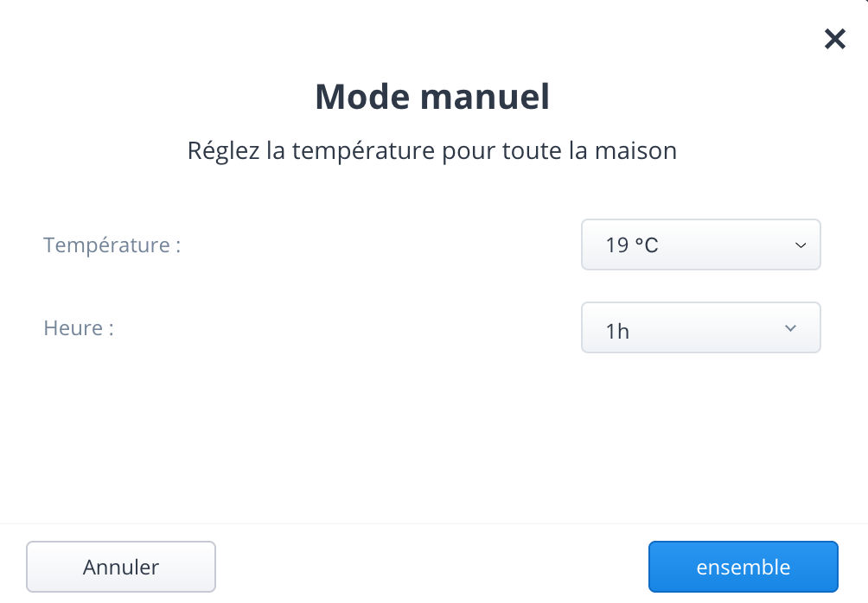Click the Réglez la température subtitle text
The height and width of the screenshot is (603, 868).
432,150
